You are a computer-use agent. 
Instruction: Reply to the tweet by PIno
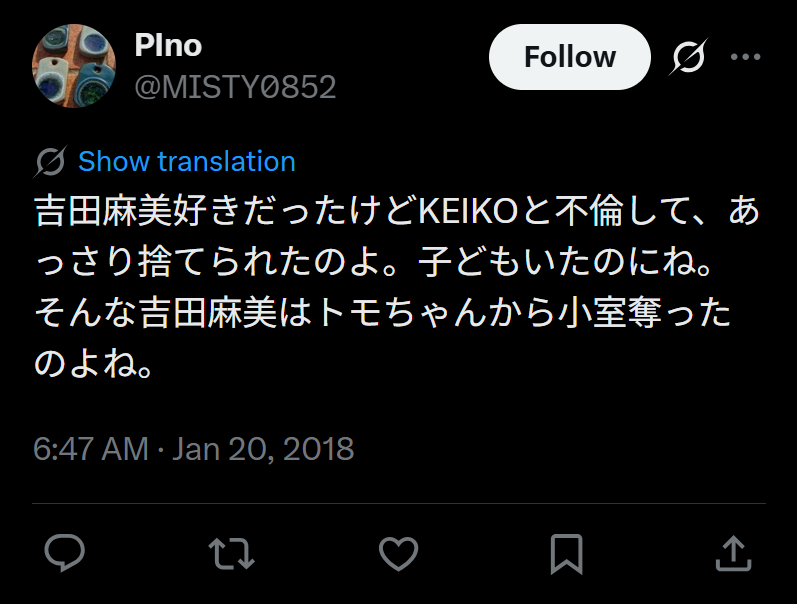65,552
